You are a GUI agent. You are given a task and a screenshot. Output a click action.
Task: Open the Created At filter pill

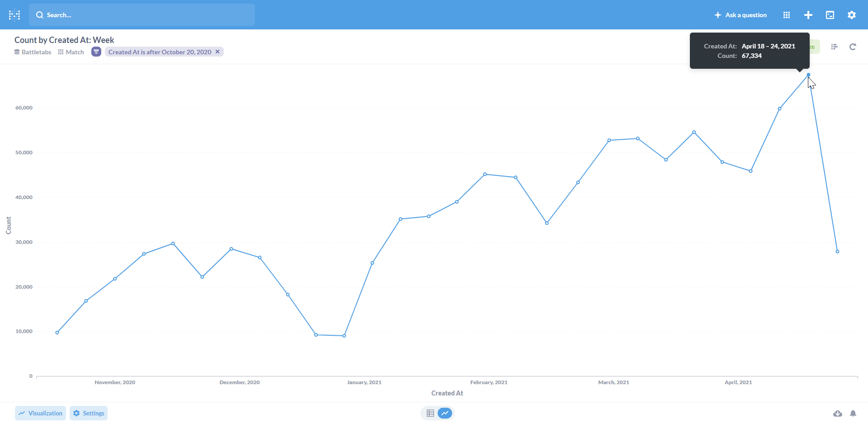[x=160, y=52]
